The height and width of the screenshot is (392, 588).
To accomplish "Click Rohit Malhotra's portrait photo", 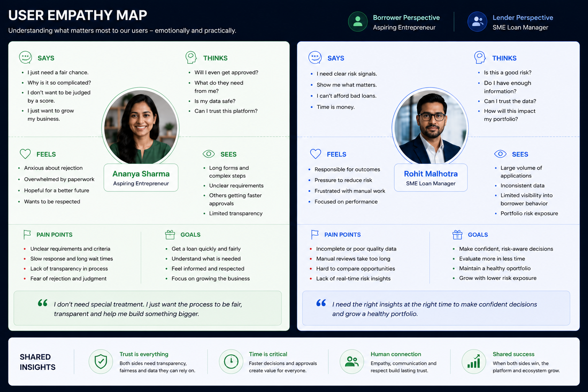I will point(431,127).
